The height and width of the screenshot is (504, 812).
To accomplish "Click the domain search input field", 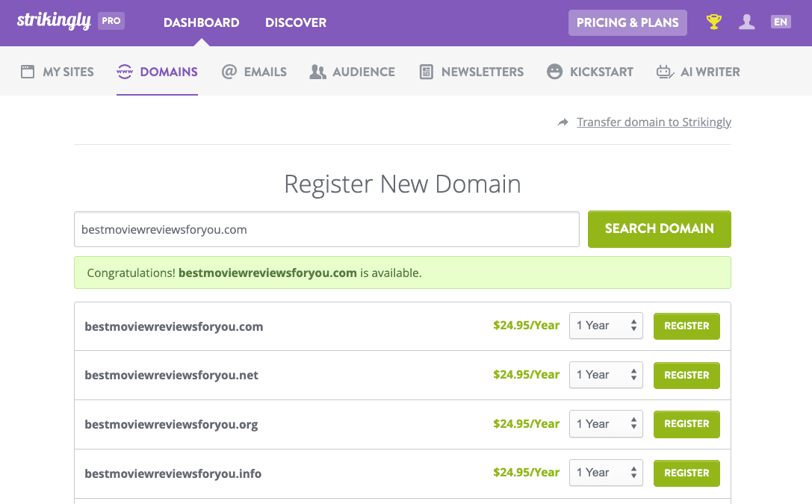I will tap(326, 229).
